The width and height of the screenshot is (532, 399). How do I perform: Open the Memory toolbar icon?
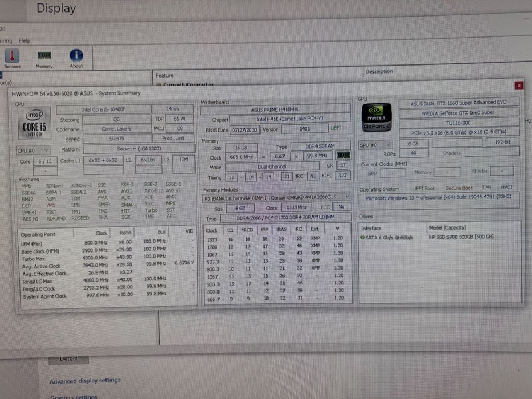(44, 58)
